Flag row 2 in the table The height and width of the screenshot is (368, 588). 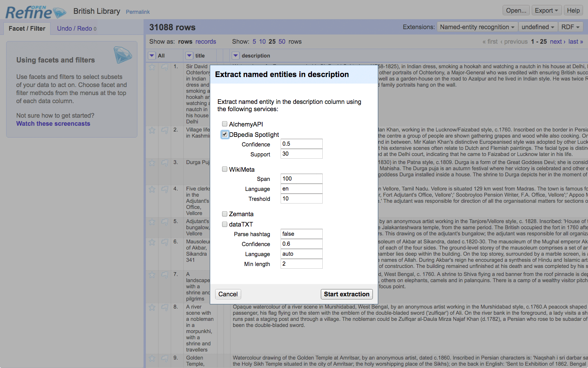[165, 130]
